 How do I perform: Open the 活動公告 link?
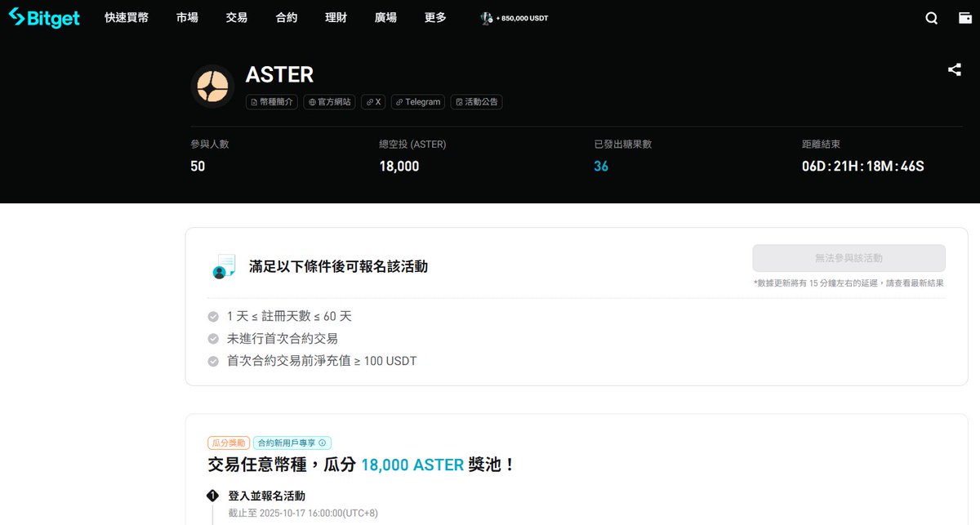[x=476, y=102]
